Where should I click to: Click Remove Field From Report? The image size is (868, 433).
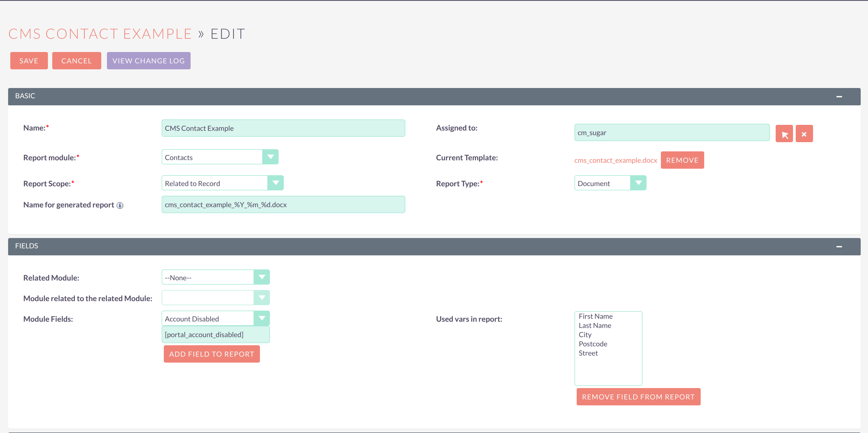(638, 397)
